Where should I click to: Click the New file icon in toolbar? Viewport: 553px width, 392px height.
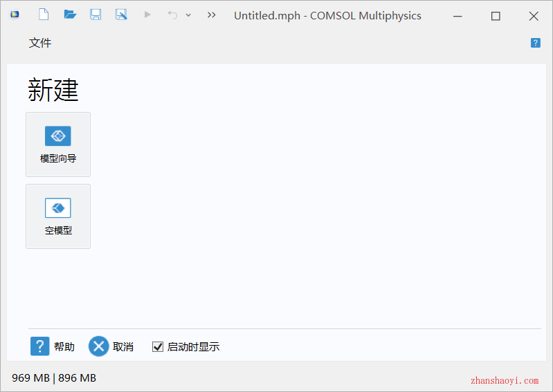(x=44, y=15)
